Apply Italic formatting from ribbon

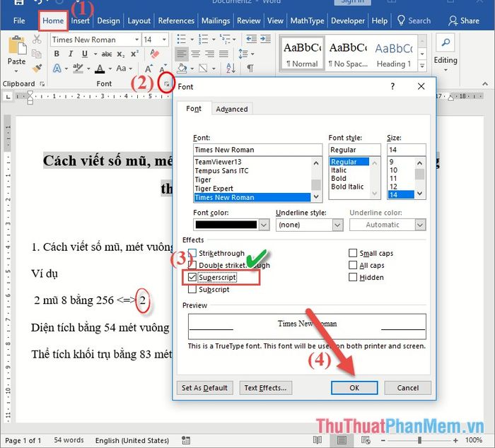point(71,54)
